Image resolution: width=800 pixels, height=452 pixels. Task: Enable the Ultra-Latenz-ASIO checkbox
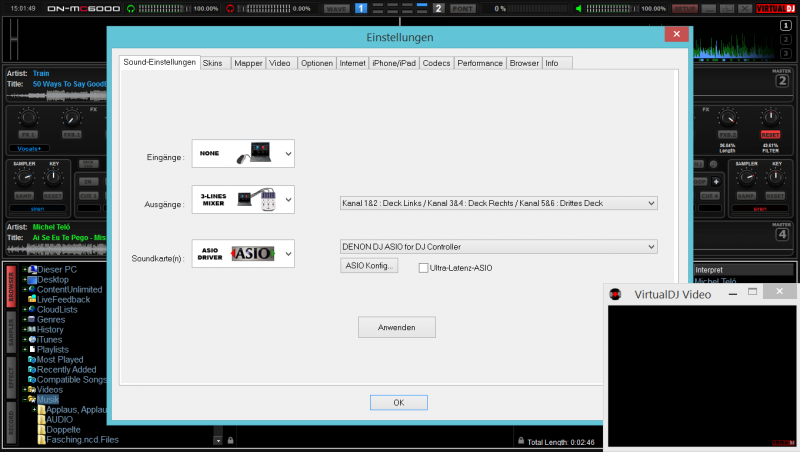pyautogui.click(x=424, y=268)
